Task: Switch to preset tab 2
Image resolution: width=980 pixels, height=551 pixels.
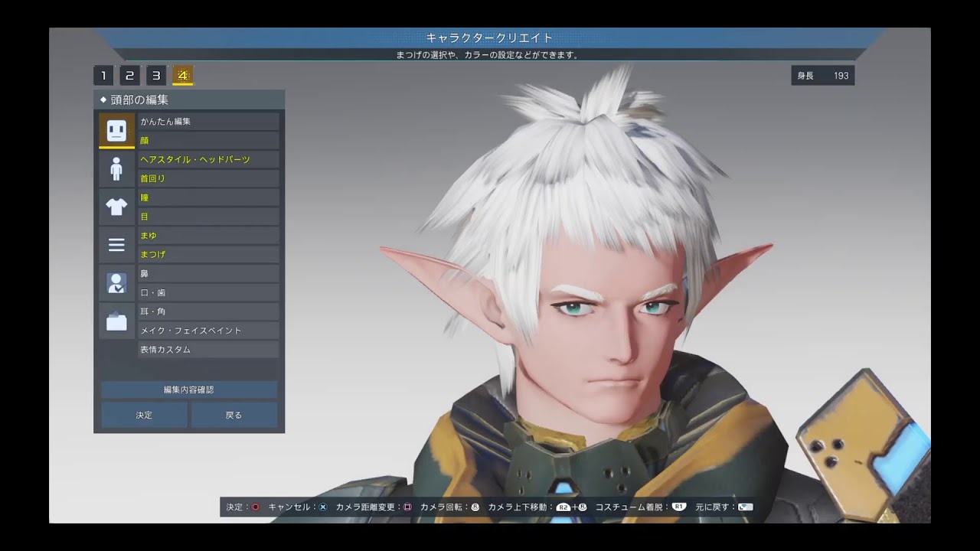Action: point(129,75)
